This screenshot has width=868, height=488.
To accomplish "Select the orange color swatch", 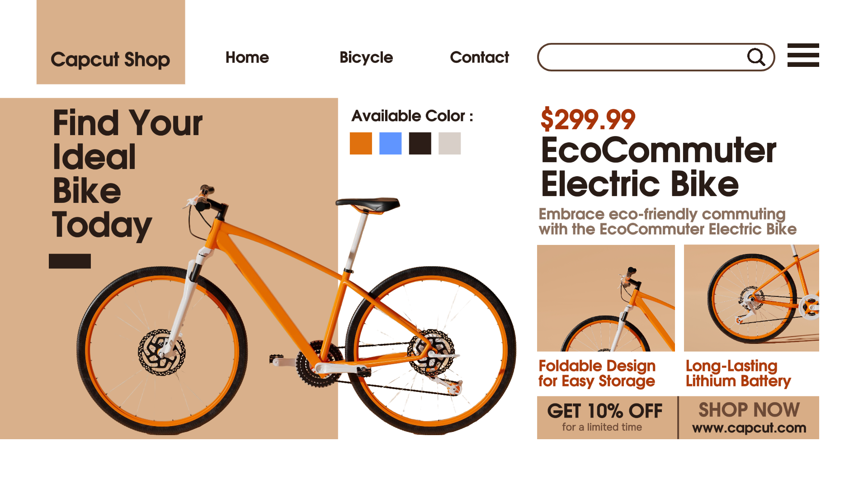I will (361, 144).
